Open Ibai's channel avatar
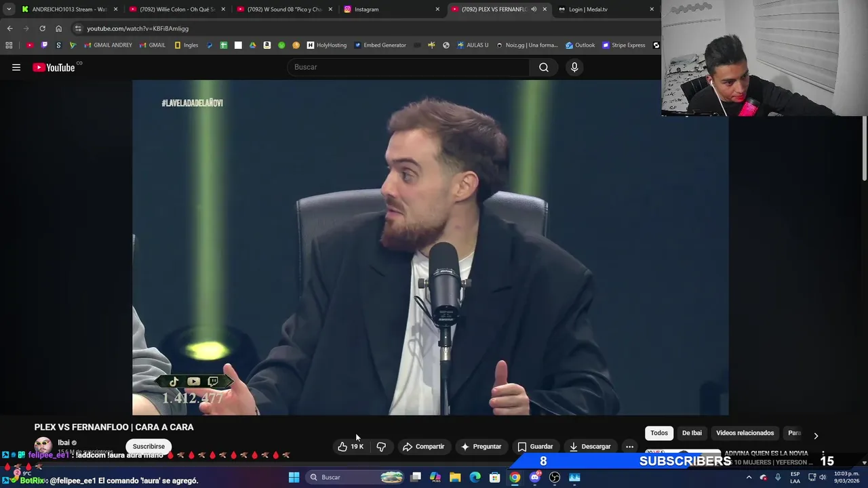The width and height of the screenshot is (868, 488). tap(43, 446)
